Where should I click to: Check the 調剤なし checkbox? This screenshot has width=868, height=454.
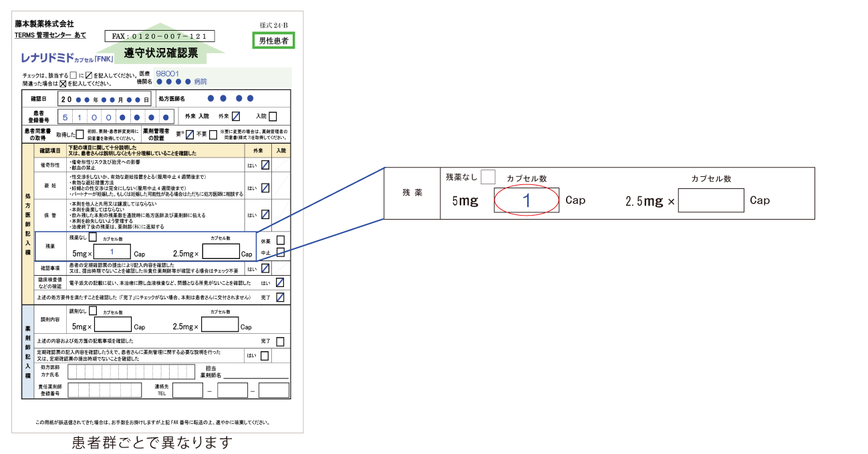click(93, 311)
